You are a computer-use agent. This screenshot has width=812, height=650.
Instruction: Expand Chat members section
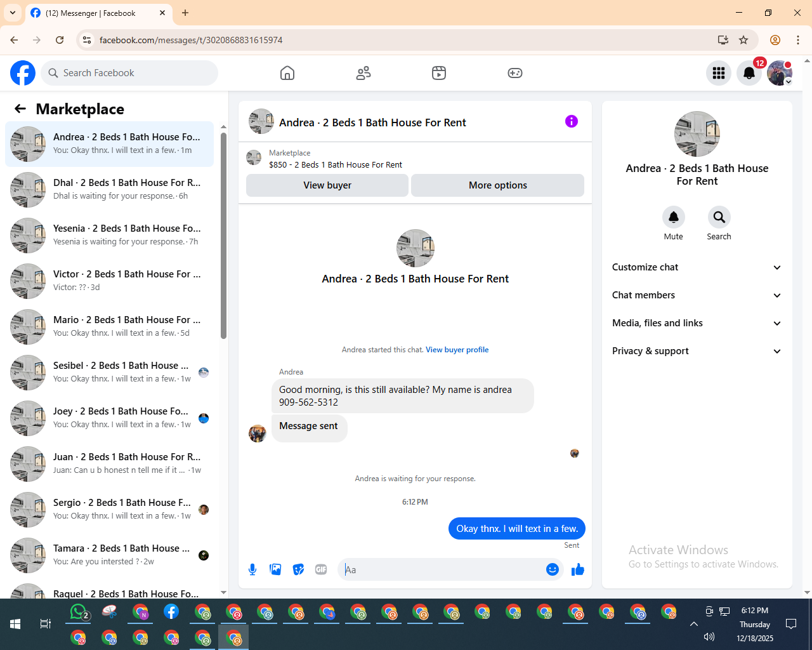(x=697, y=295)
